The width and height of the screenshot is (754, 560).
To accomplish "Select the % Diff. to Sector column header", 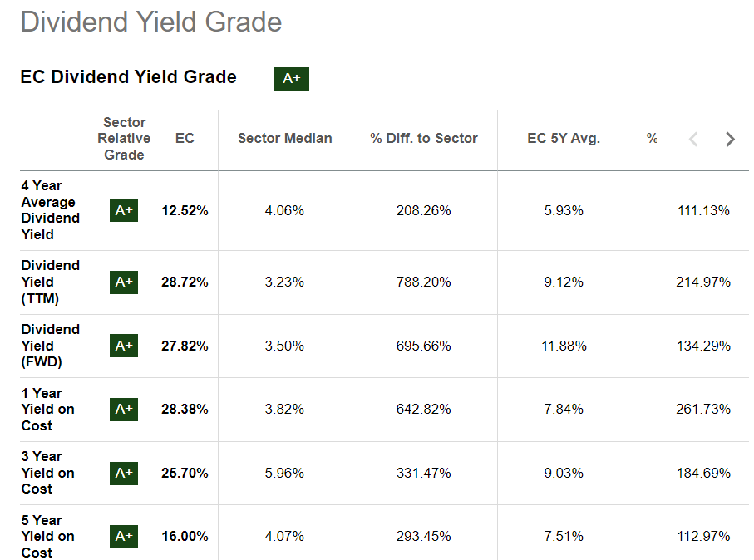I will (423, 138).
